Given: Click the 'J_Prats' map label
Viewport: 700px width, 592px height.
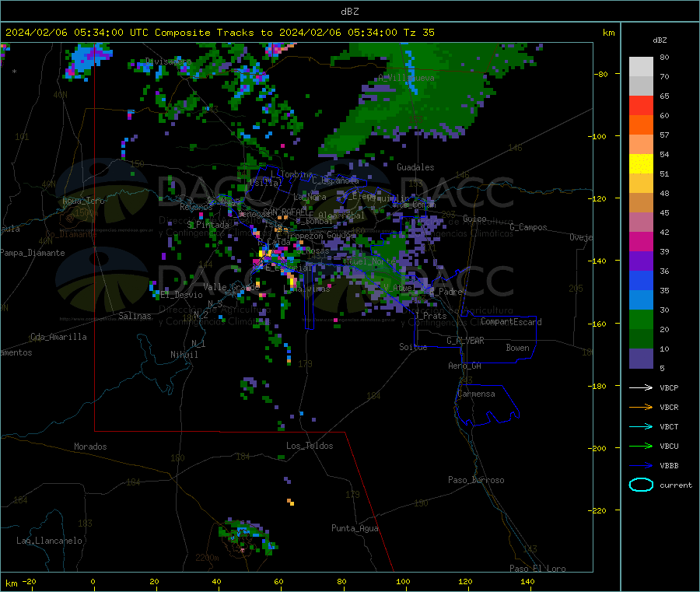Looking at the screenshot, I should click(x=430, y=316).
